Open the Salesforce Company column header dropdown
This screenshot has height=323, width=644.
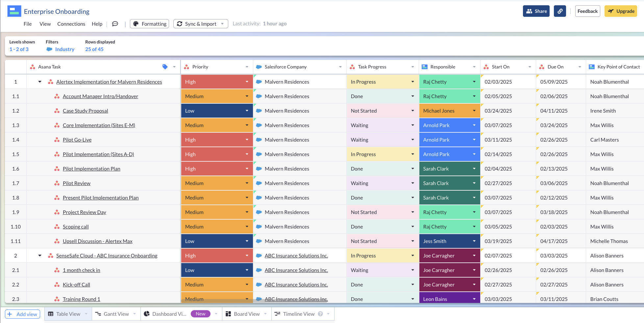[x=340, y=67]
